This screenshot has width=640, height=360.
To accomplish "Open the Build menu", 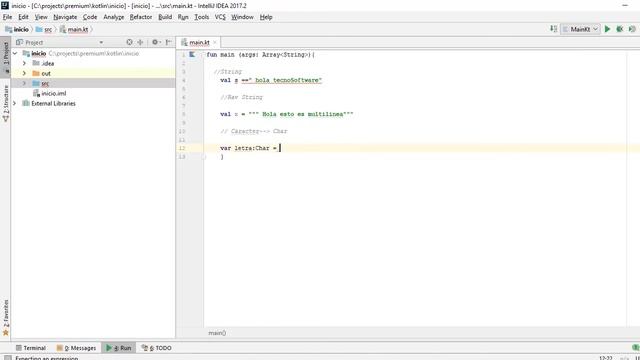I will click(165, 17).
